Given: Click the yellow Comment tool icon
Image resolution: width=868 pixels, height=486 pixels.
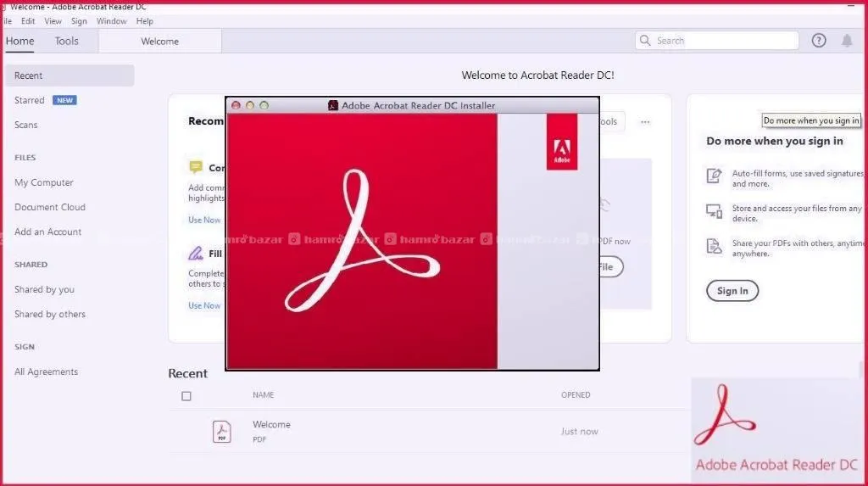Looking at the screenshot, I should click(196, 167).
